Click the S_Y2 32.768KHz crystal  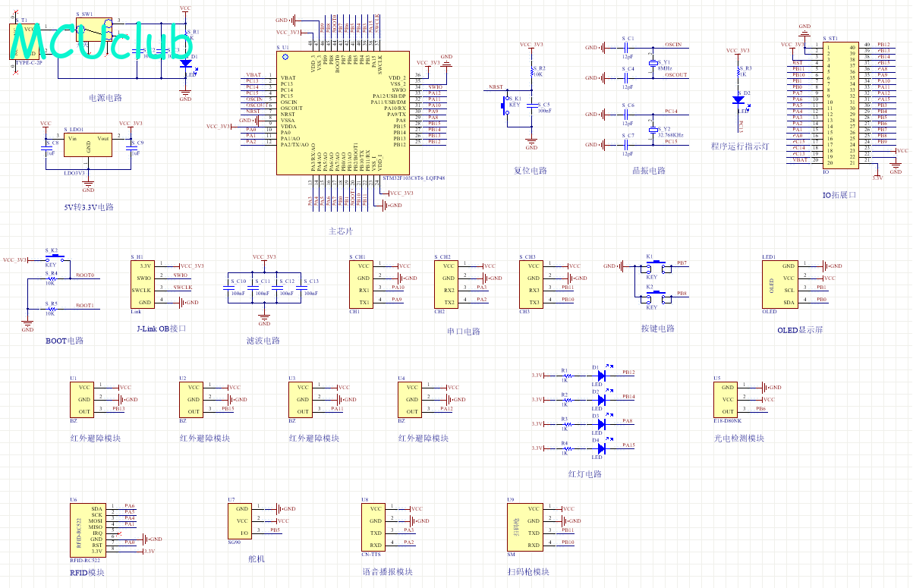(x=652, y=130)
